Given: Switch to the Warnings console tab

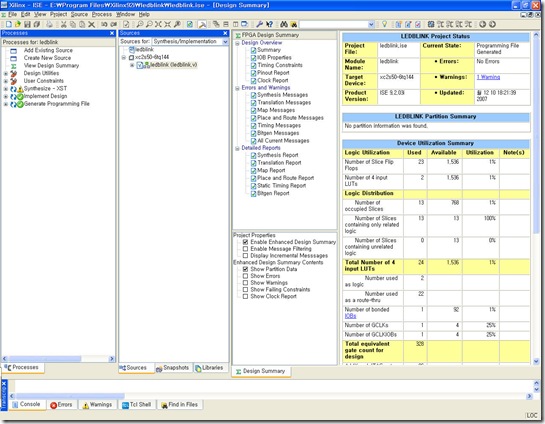Looking at the screenshot, I should point(97,405).
